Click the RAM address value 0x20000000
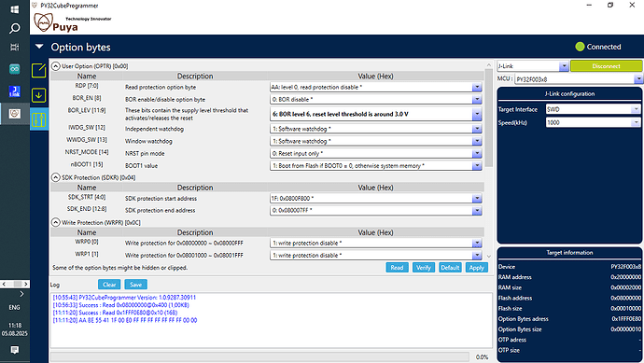 point(625,277)
